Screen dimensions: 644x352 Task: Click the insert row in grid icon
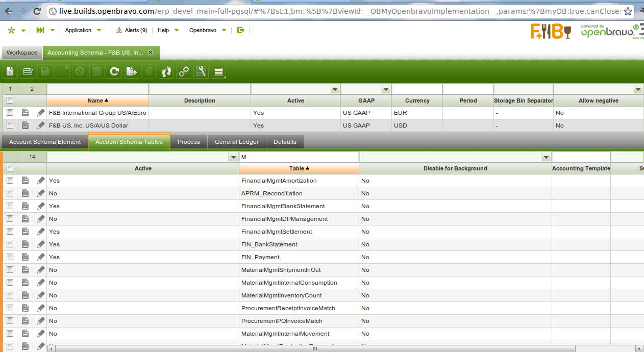pos(28,72)
